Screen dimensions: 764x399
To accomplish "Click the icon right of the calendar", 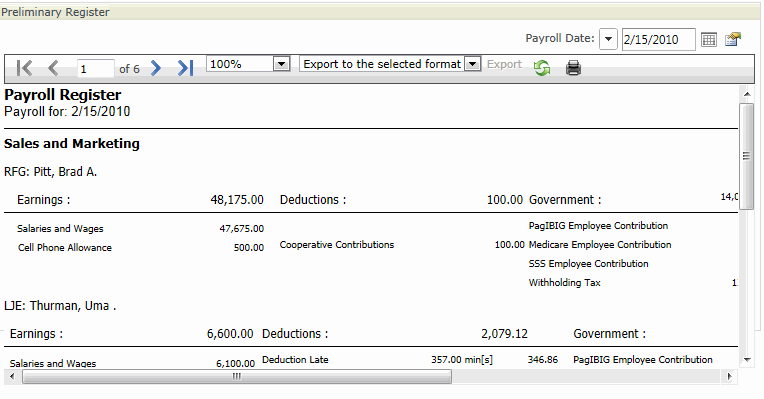I will point(733,39).
